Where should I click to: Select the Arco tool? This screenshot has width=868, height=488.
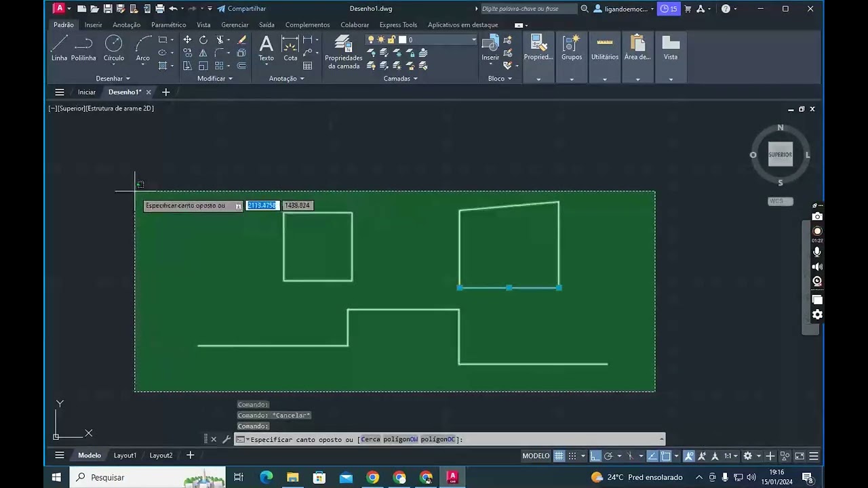click(x=142, y=48)
